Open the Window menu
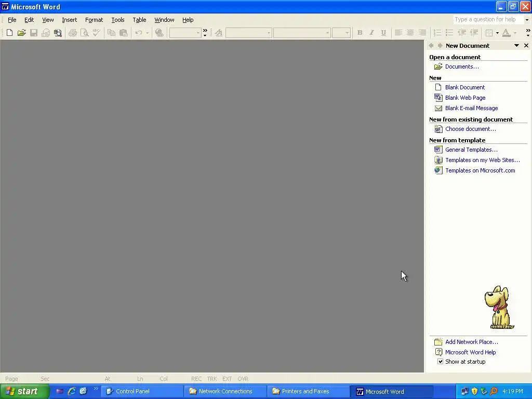 pyautogui.click(x=164, y=20)
